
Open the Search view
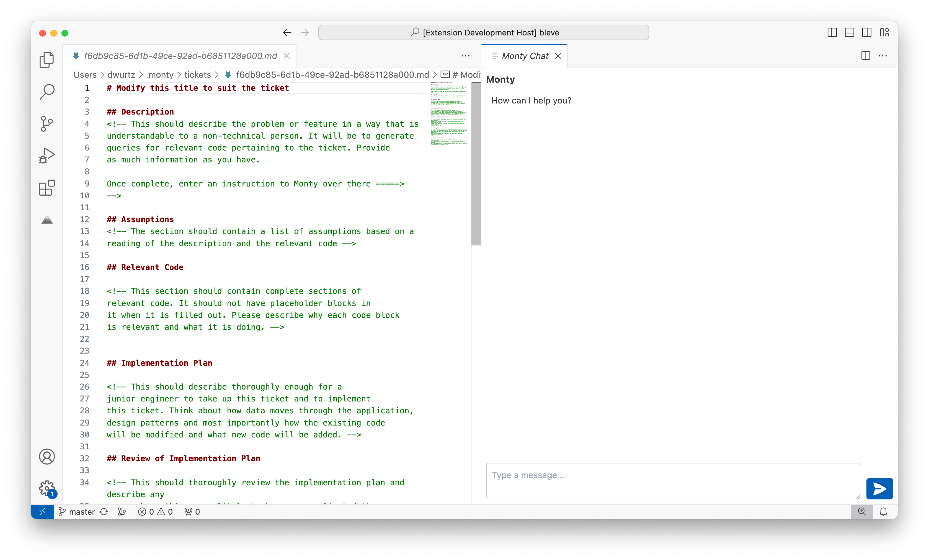47,91
